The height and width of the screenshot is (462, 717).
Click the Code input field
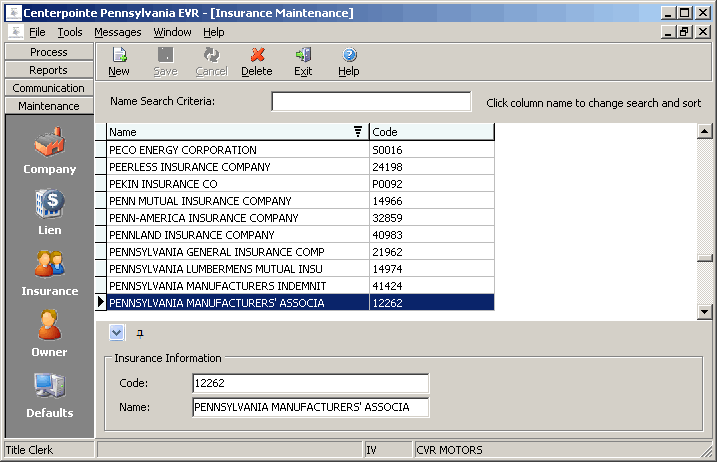[x=310, y=383]
